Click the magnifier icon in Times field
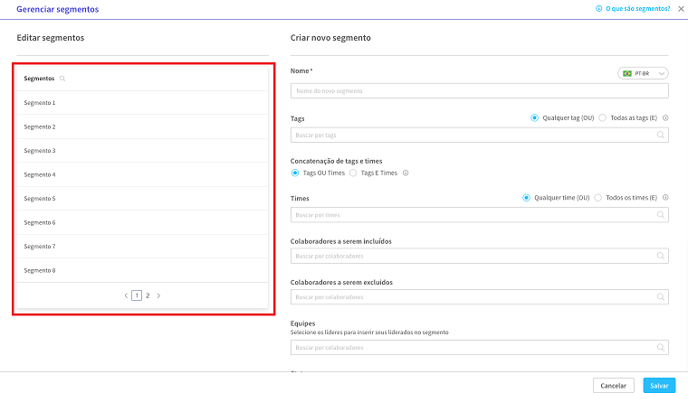688x393 pixels. point(660,215)
